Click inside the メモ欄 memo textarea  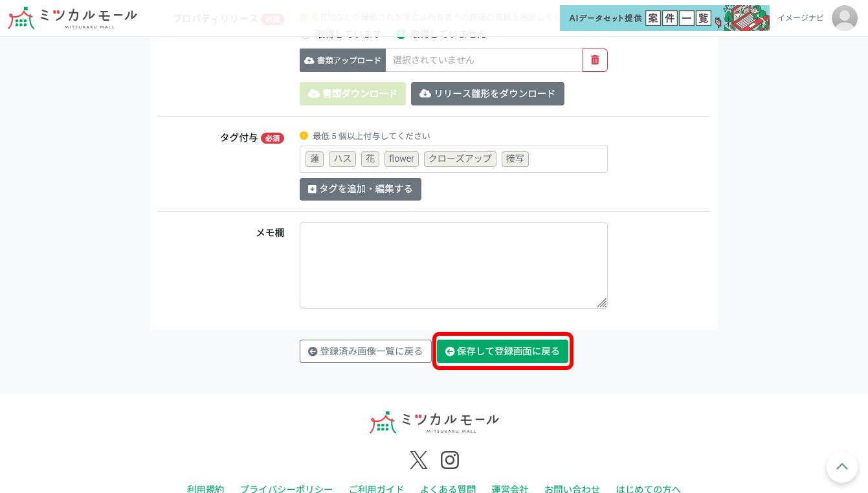453,265
